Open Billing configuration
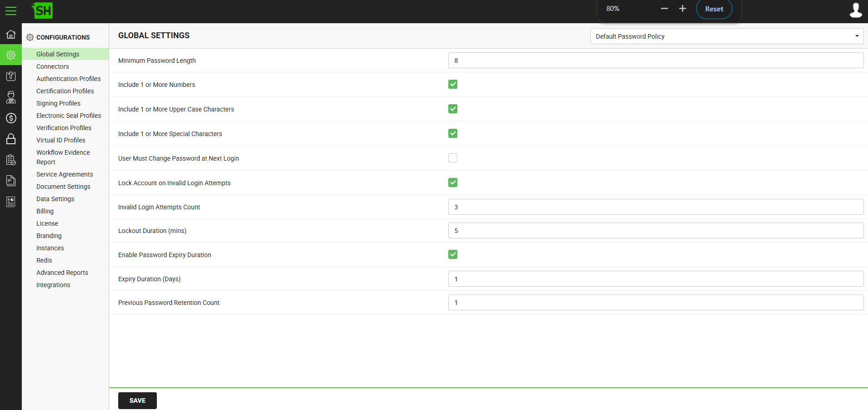 pos(45,211)
